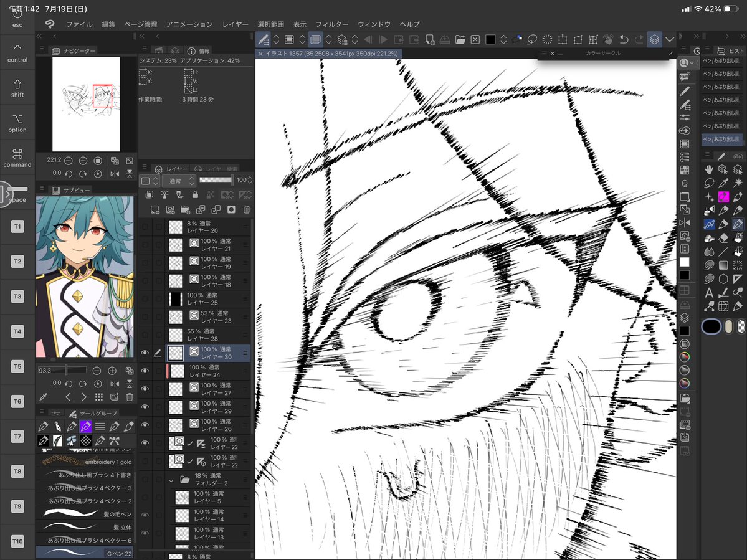Select the Eyedropper tool
Screen dimensions: 747x560
pos(723,183)
